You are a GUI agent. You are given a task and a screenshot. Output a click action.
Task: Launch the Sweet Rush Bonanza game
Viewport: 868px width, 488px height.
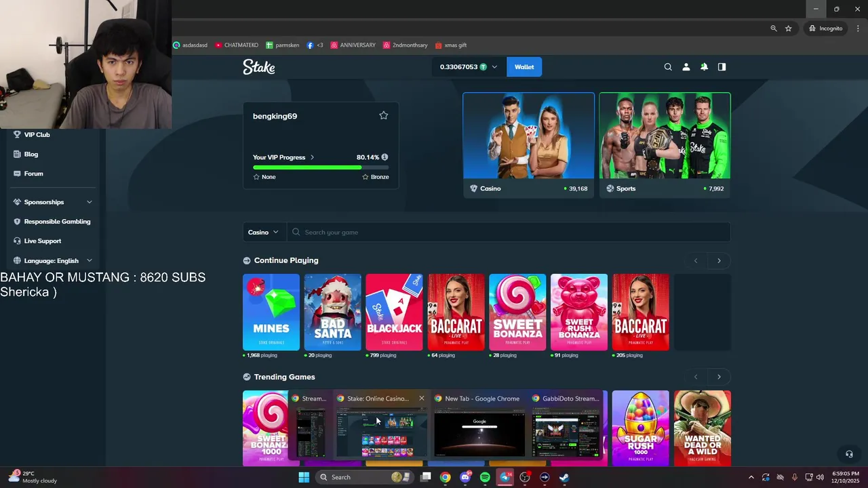(x=579, y=312)
